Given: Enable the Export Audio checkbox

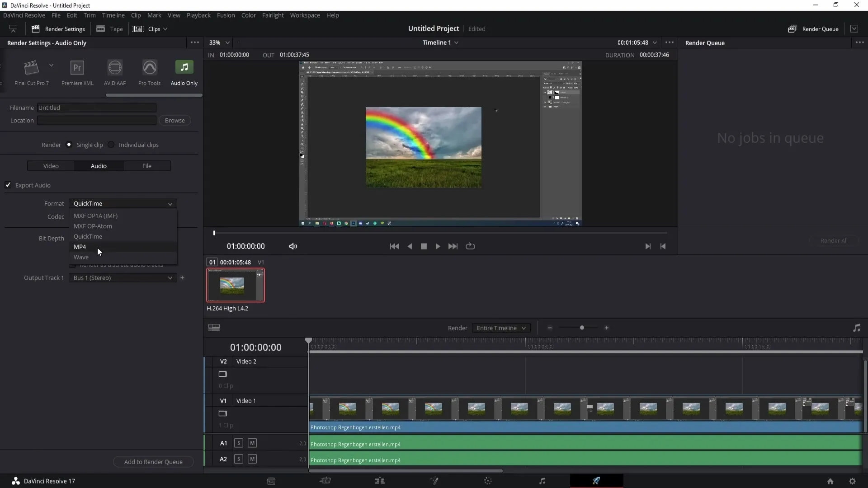Looking at the screenshot, I should point(8,185).
